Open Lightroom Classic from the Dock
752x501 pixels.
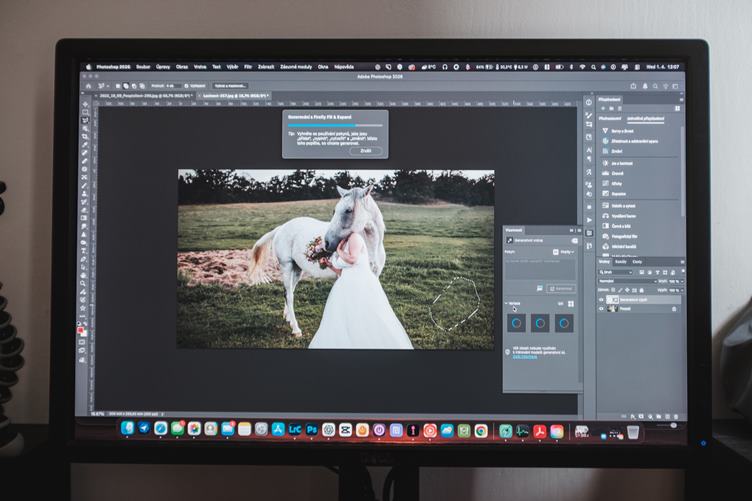tap(295, 430)
